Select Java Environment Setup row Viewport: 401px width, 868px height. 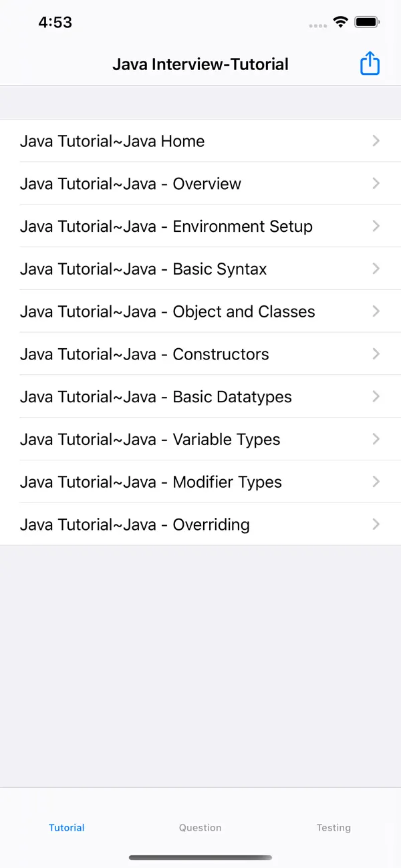tap(166, 227)
